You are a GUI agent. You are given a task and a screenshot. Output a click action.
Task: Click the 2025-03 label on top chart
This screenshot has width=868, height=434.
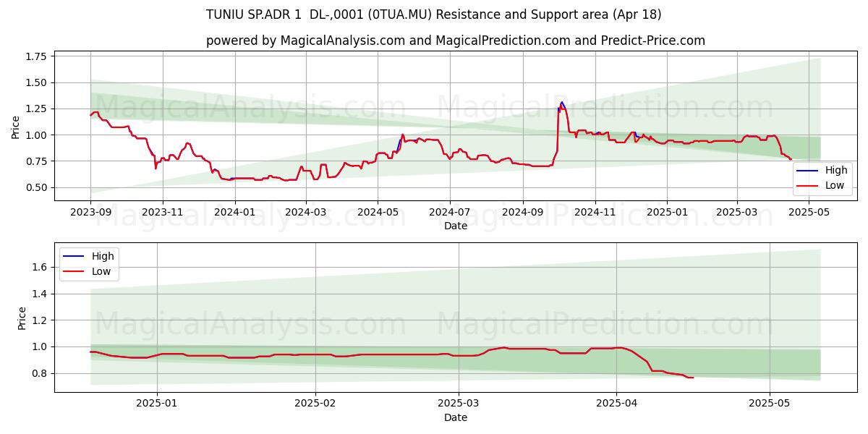coord(736,213)
